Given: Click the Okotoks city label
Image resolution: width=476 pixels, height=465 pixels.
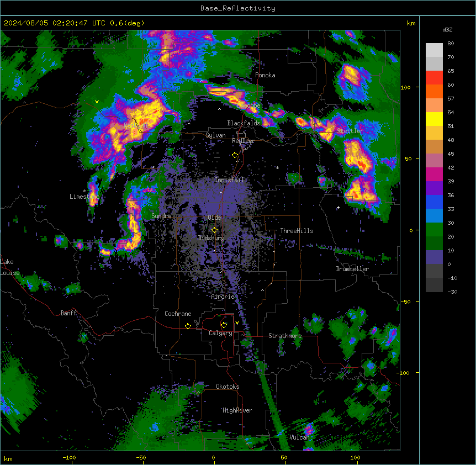Looking at the screenshot, I should (228, 387).
